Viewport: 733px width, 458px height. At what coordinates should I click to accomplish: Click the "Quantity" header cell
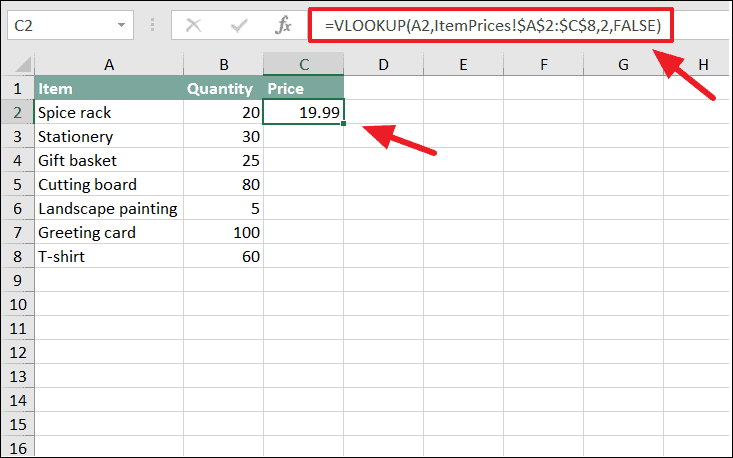pos(223,88)
